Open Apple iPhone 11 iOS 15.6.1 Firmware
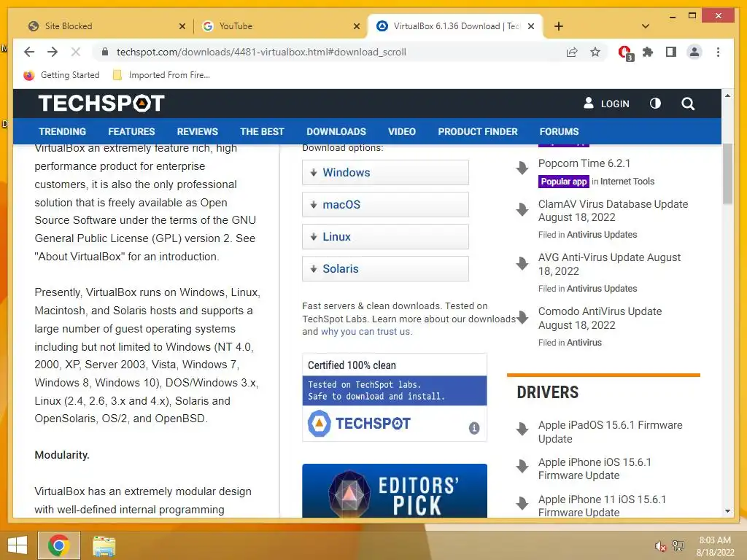 (602, 506)
